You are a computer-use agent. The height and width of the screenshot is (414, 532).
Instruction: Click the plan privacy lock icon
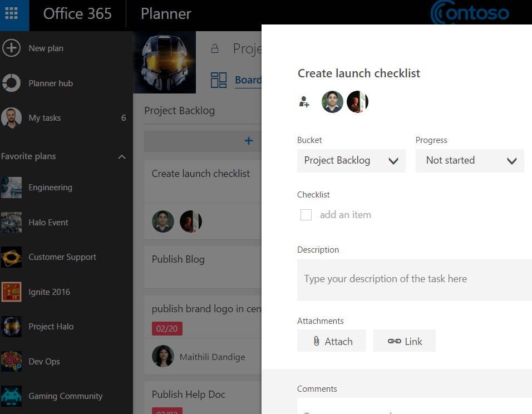[214, 48]
